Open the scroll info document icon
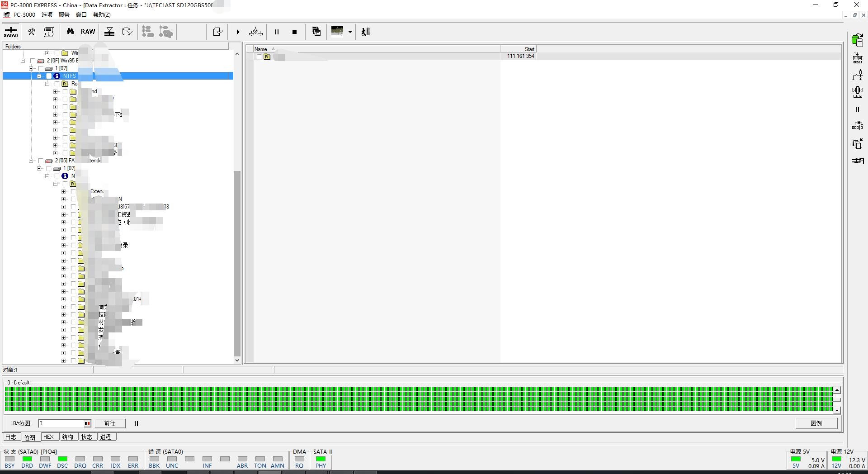Image resolution: width=868 pixels, height=474 pixels. click(x=49, y=32)
